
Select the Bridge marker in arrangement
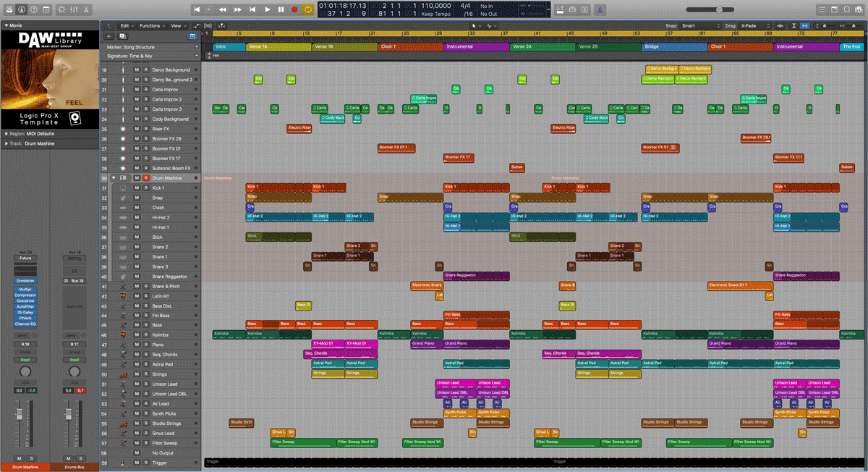point(673,46)
